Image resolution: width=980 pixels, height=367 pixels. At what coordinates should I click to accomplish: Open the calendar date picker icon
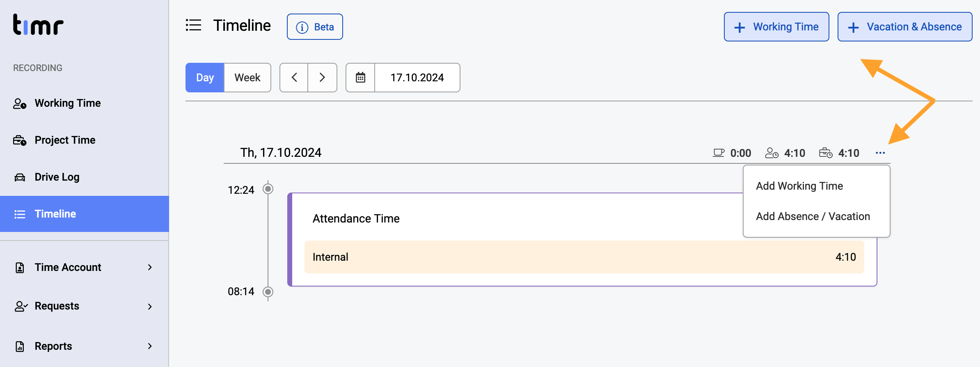click(360, 78)
